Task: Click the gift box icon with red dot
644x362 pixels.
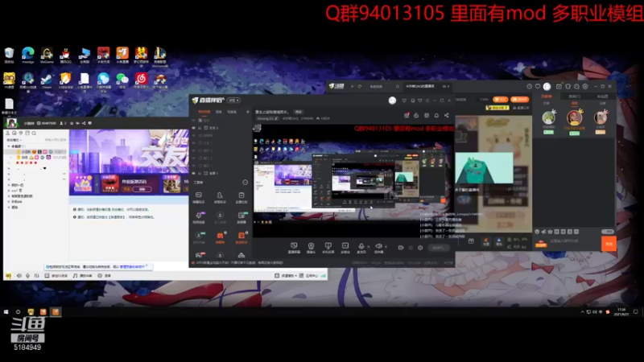Action: coord(407,115)
